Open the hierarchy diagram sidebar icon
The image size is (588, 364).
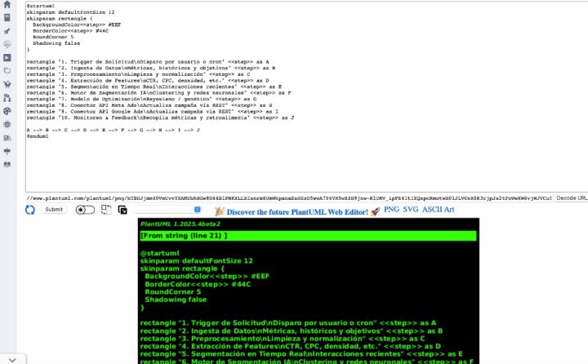pyautogui.click(x=7, y=98)
